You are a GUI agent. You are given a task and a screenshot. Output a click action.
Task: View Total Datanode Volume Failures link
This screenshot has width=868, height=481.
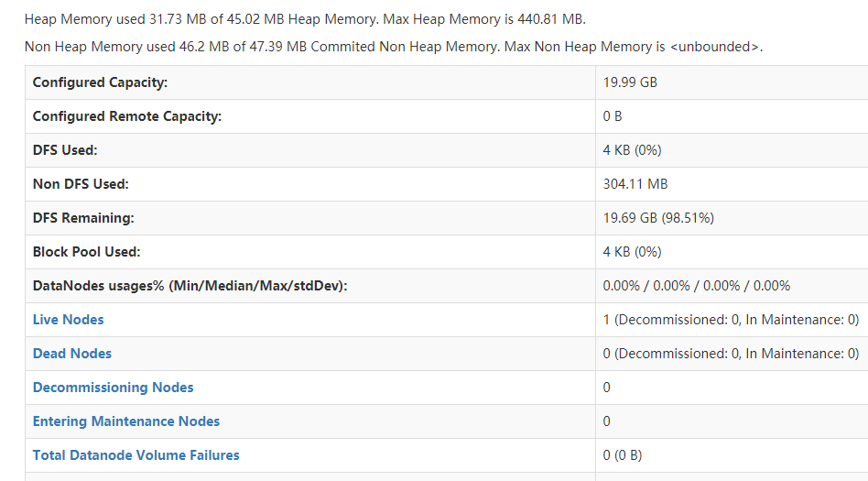136,455
